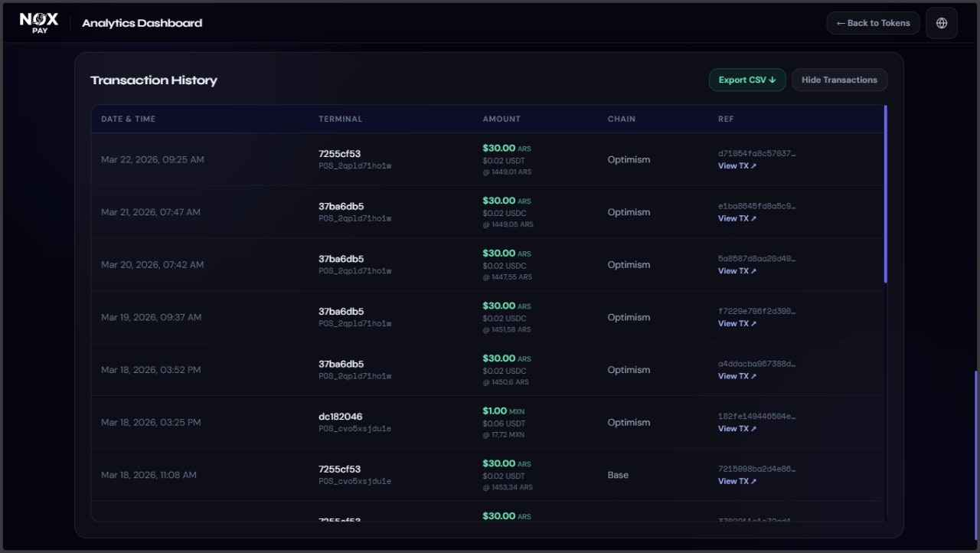Viewport: 980px width, 553px height.
Task: Click the AMOUNT column header
Action: click(501, 119)
